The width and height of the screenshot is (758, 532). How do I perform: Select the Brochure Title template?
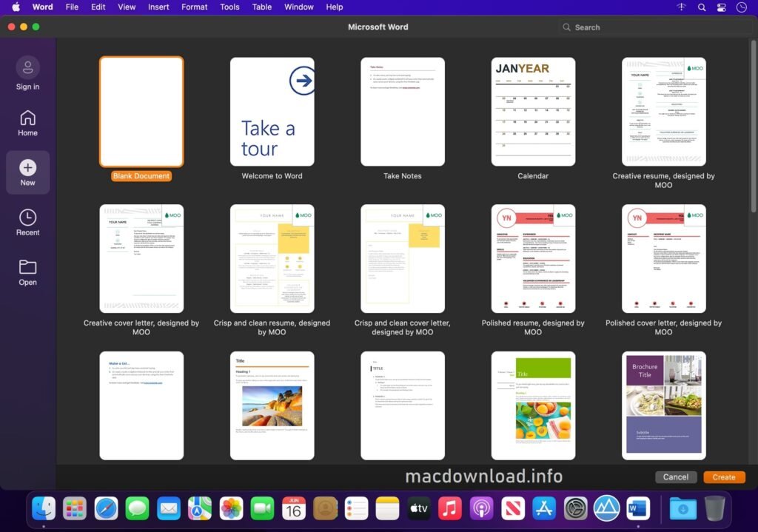coord(663,405)
